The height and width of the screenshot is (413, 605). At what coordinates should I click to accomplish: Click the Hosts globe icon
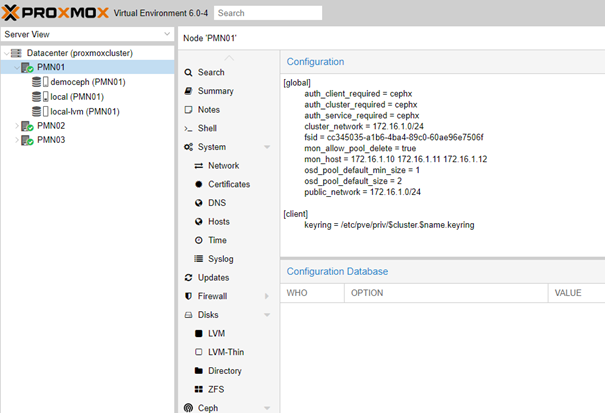[199, 222]
